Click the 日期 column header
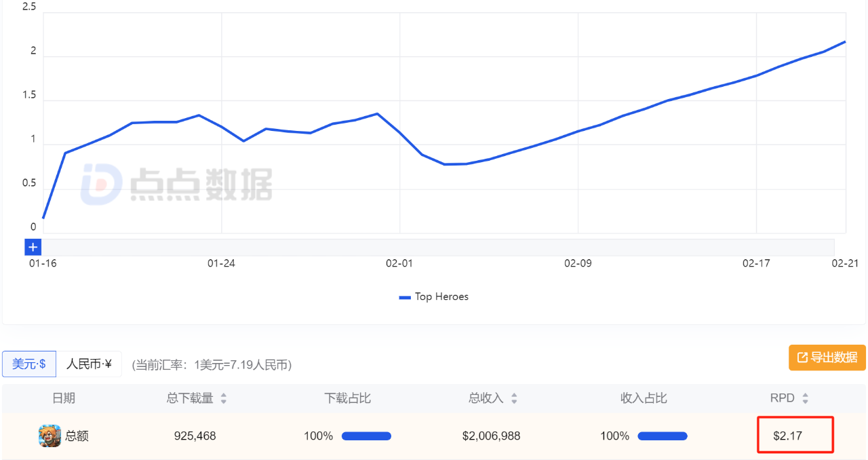Screen dimensions: 868x460 click(x=64, y=398)
